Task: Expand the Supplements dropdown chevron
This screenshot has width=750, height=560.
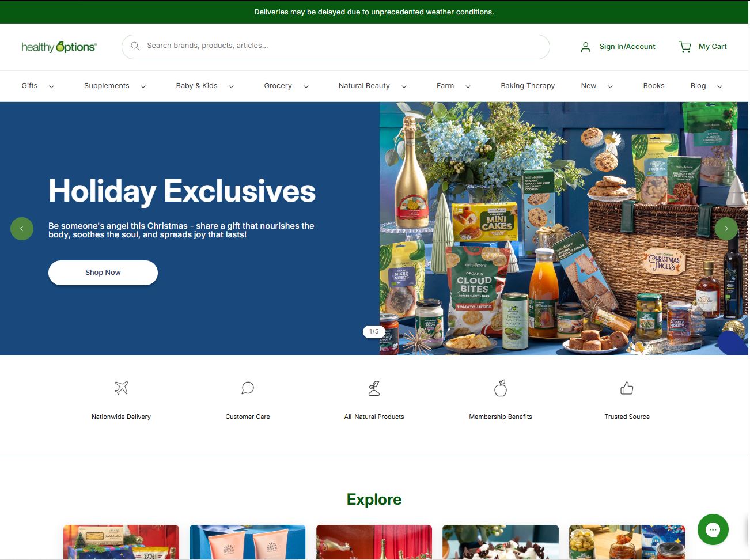Action: tap(143, 86)
